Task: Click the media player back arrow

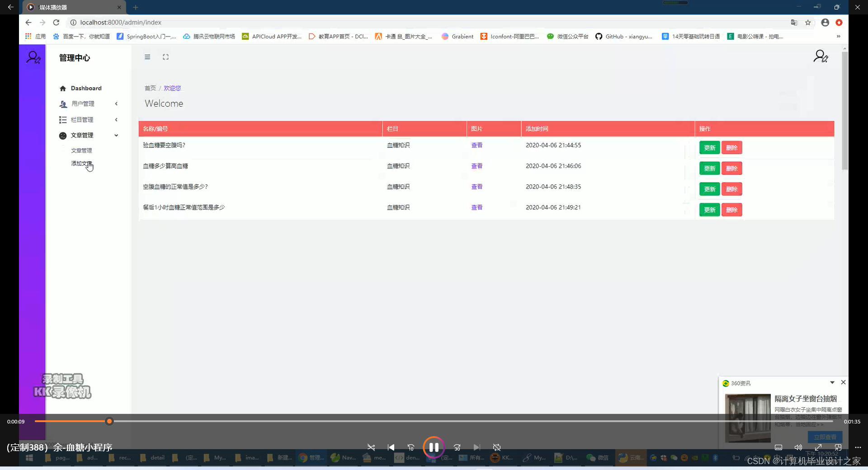Action: coord(10,7)
